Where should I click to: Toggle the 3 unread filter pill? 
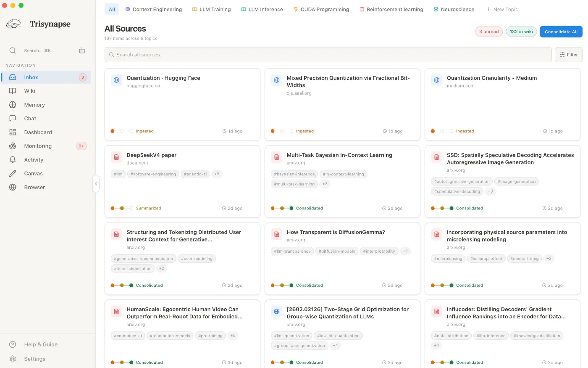489,32
